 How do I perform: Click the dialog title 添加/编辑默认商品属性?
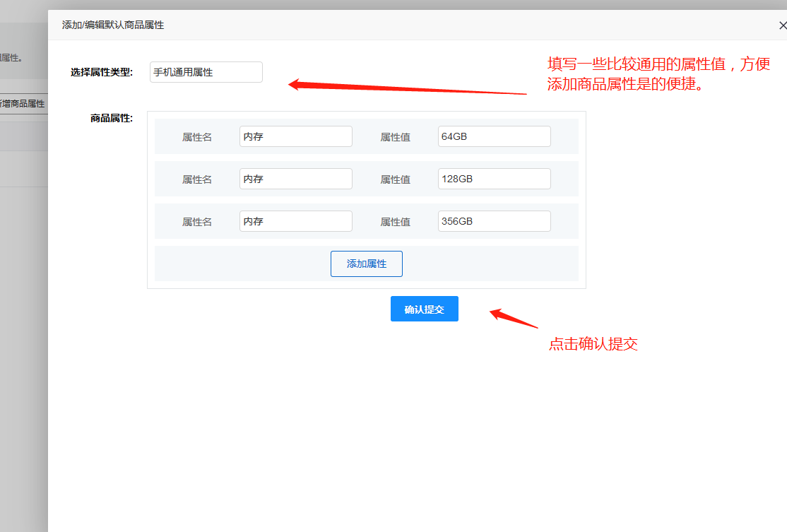(x=113, y=24)
